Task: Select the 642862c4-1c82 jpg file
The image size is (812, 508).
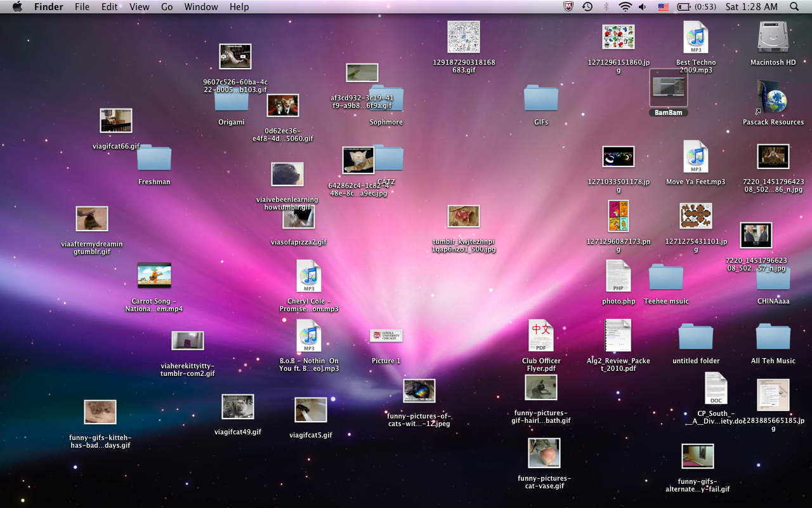Action: 358,159
